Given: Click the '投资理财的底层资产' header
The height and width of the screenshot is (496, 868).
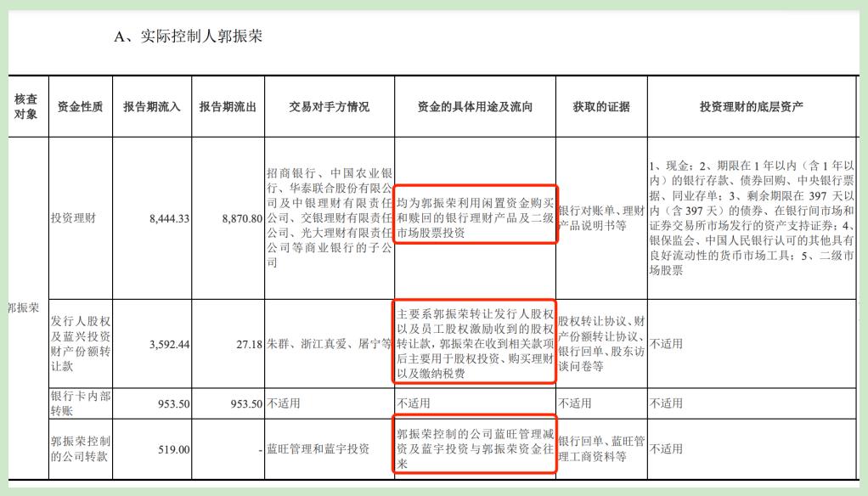Looking at the screenshot, I should (x=751, y=107).
